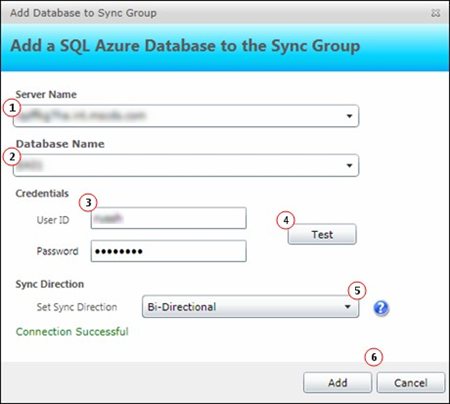Close the Add Database to Sync Group window
This screenshot has width=450, height=404.
(x=435, y=13)
